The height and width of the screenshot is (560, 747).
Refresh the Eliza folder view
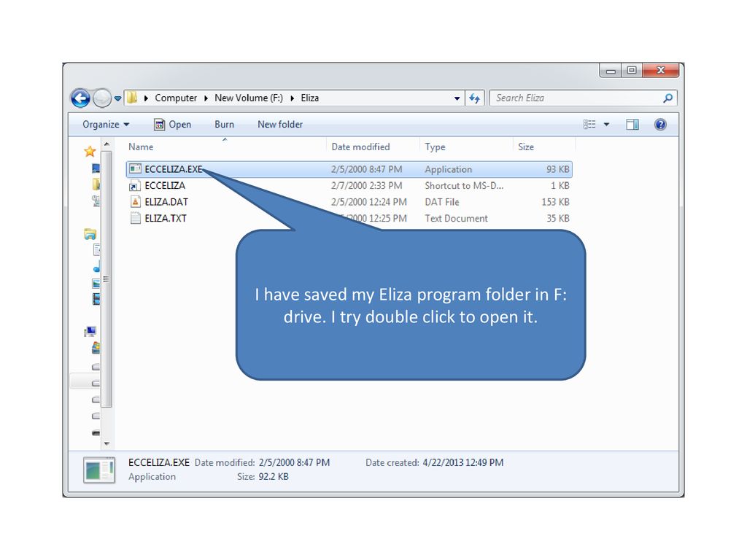point(474,98)
